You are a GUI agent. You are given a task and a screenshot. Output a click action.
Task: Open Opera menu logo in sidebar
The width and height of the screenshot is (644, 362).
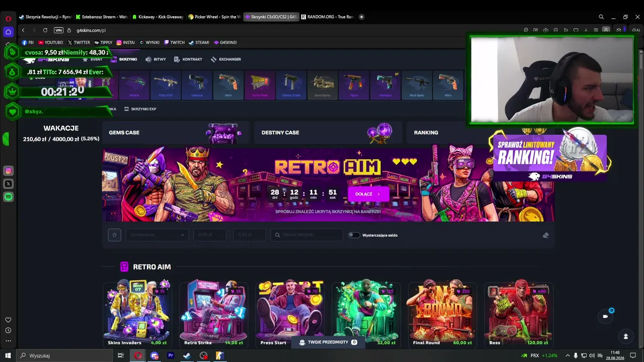pos(8,19)
